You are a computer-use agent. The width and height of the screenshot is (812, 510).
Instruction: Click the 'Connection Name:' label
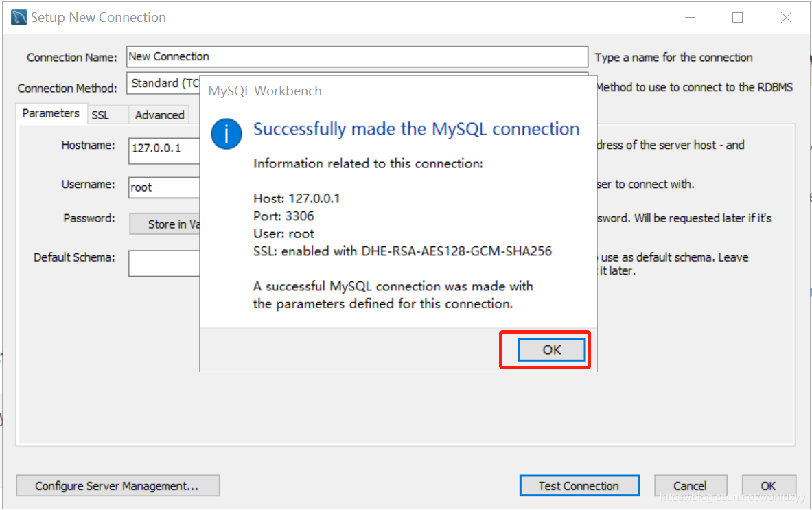(72, 58)
